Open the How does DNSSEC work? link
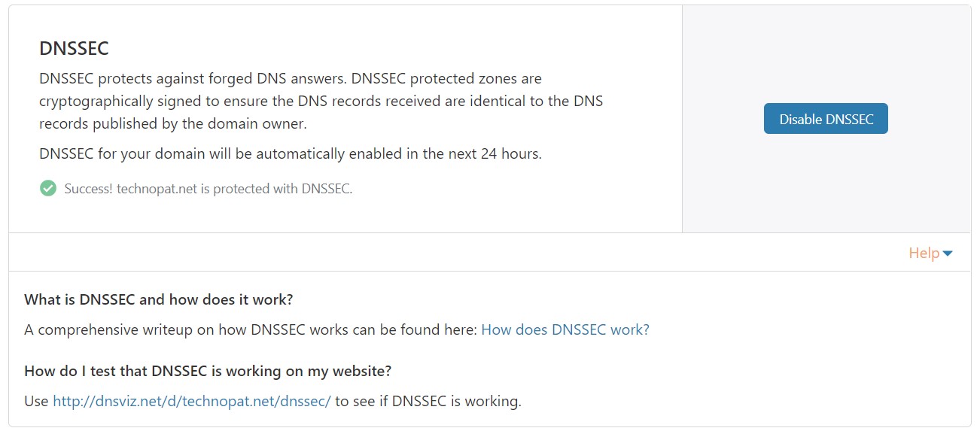This screenshot has width=980, height=431. point(565,329)
